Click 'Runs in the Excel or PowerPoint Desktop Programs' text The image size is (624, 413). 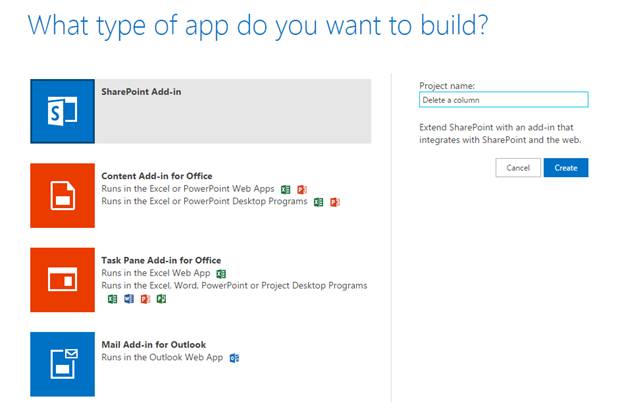(204, 201)
